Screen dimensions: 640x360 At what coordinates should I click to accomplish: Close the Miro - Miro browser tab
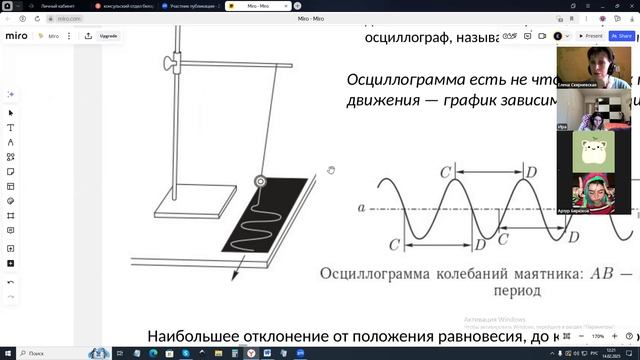(x=285, y=6)
